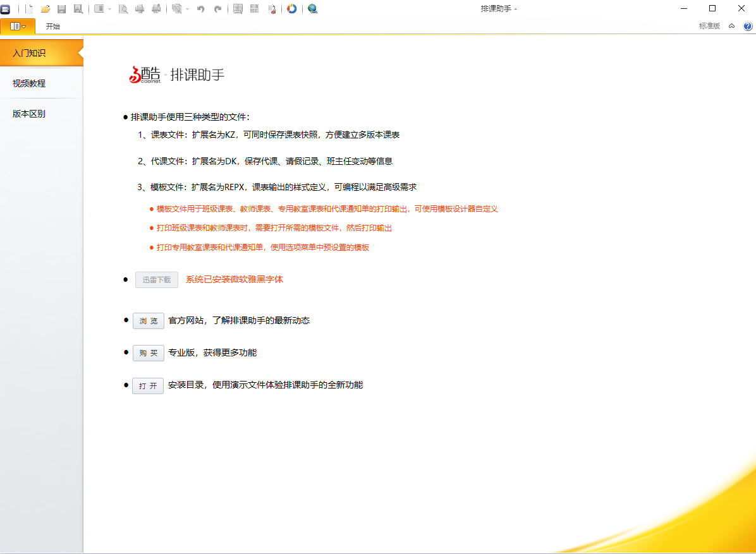The image size is (756, 554).
Task: Create a new file using toolbar icon
Action: [x=29, y=9]
